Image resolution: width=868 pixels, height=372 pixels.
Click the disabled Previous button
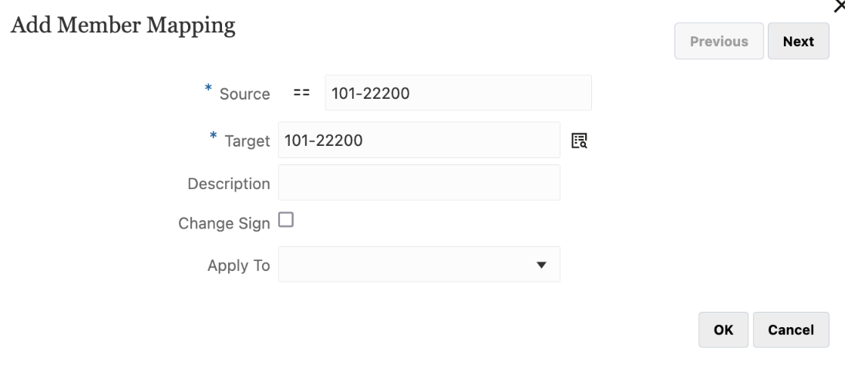coord(718,42)
